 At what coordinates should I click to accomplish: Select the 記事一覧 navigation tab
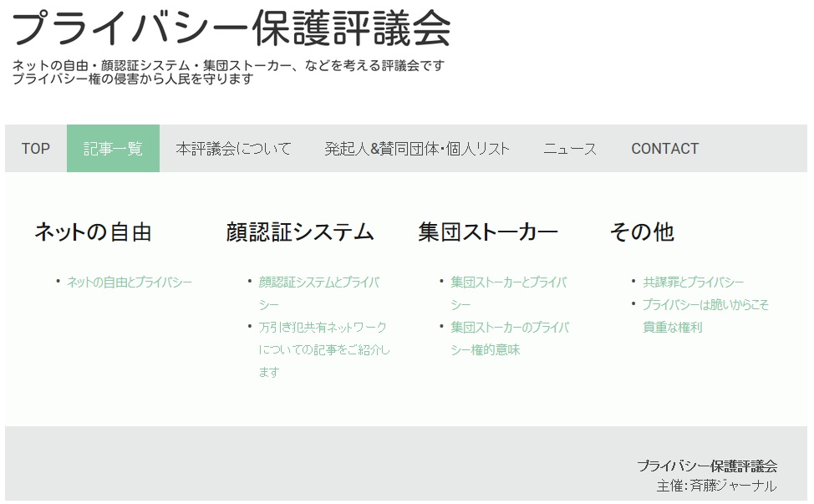(113, 149)
